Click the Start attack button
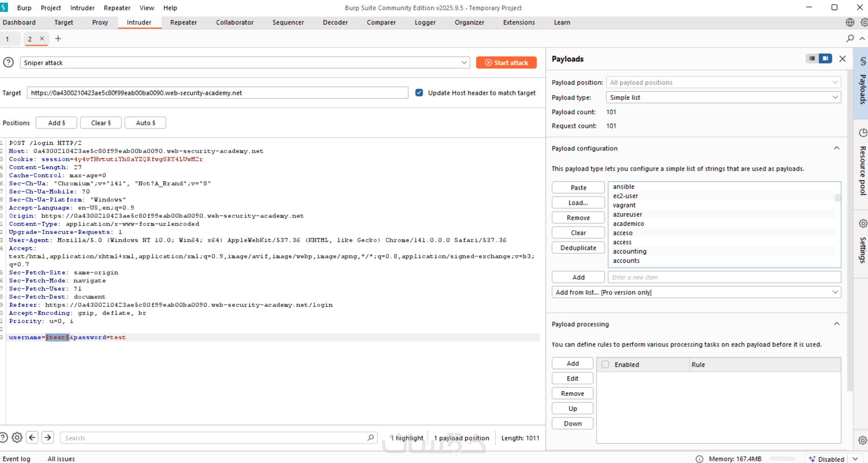 pos(506,62)
